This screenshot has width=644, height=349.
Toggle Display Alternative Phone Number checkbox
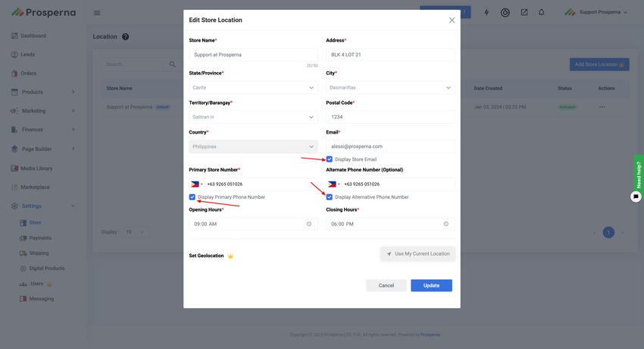point(330,197)
